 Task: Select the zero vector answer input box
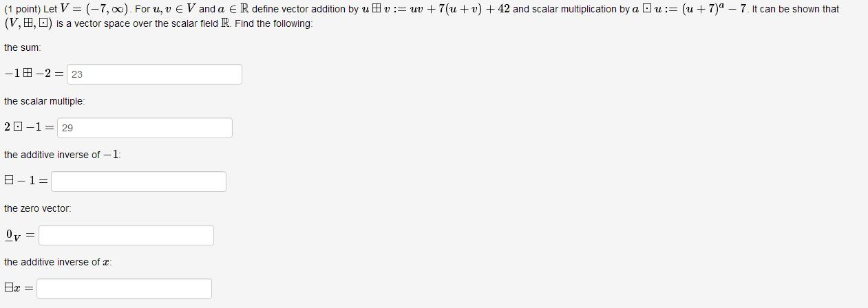[126, 235]
